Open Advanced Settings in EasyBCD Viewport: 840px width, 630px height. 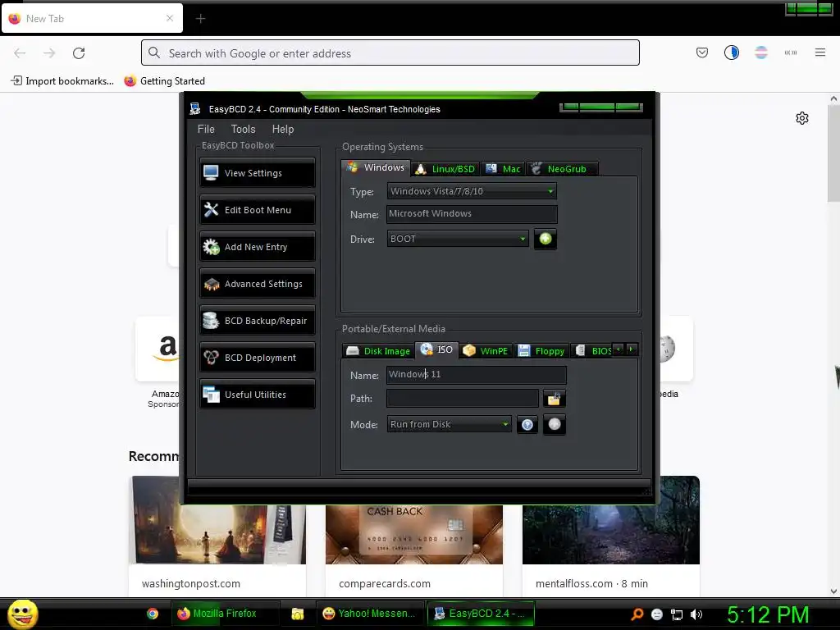(257, 284)
